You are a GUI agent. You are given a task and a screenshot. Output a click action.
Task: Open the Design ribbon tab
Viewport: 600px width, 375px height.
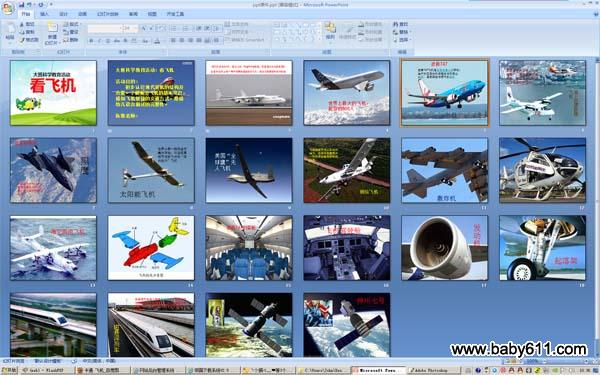pos(63,14)
